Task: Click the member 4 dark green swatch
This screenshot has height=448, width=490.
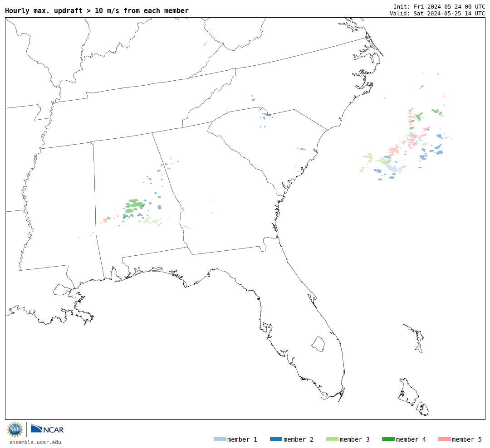Action: [388, 439]
